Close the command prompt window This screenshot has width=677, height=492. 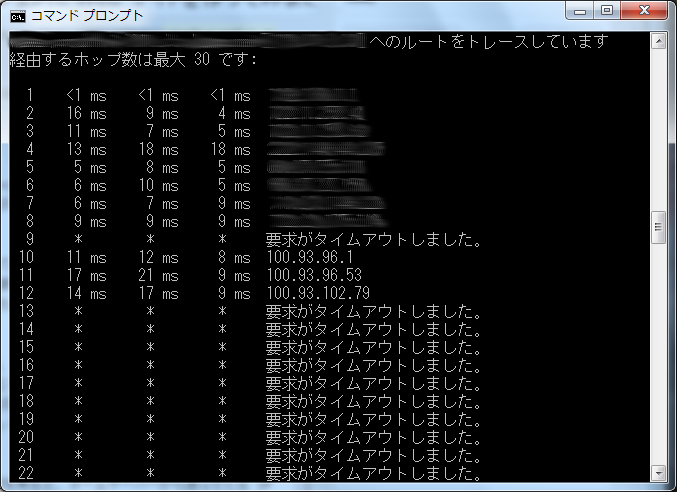coord(644,10)
